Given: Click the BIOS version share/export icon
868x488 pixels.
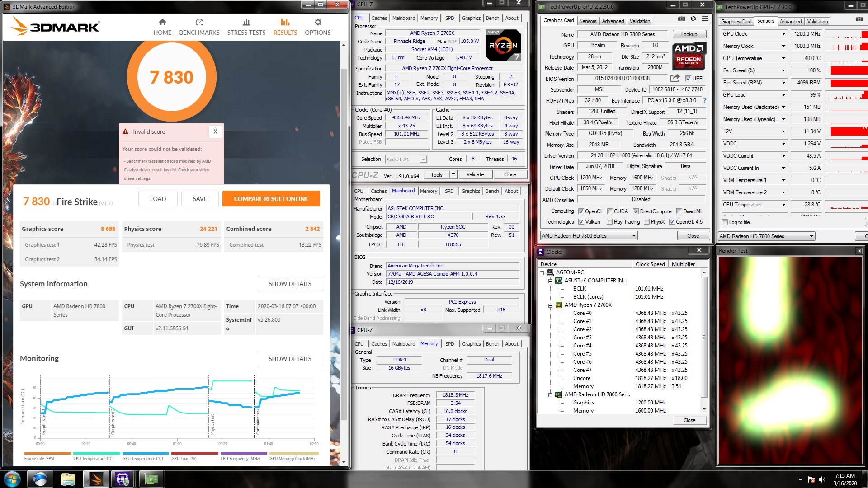Looking at the screenshot, I should tap(675, 78).
